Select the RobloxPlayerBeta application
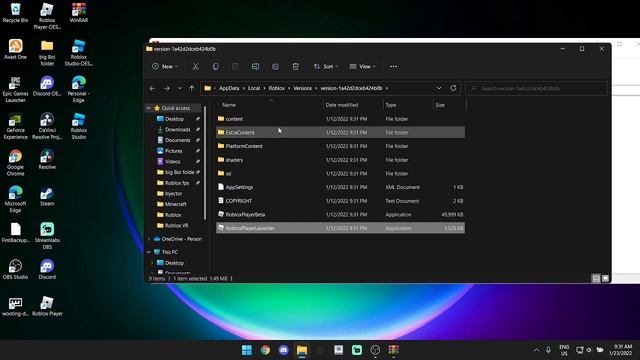640x360 pixels. (340, 214)
